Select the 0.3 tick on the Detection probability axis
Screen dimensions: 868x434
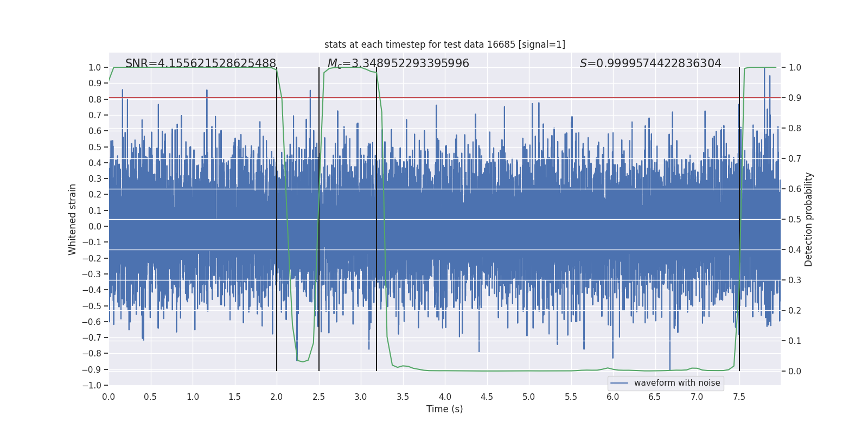click(x=795, y=280)
